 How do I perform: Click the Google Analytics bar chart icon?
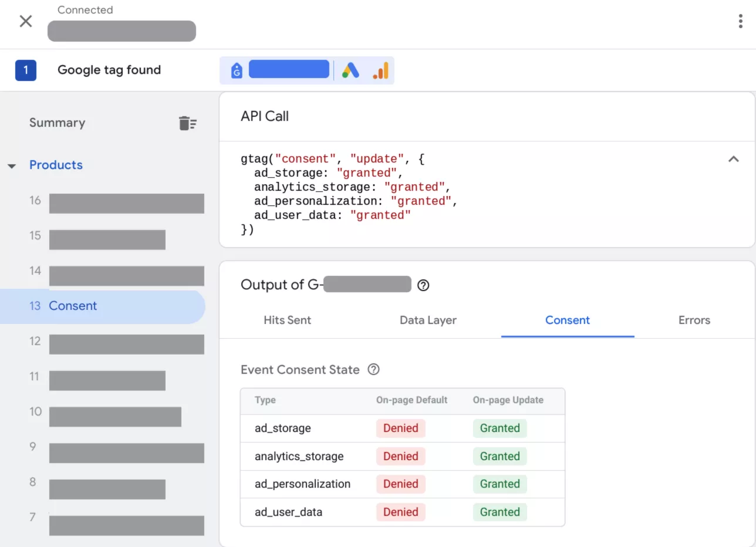pos(381,70)
